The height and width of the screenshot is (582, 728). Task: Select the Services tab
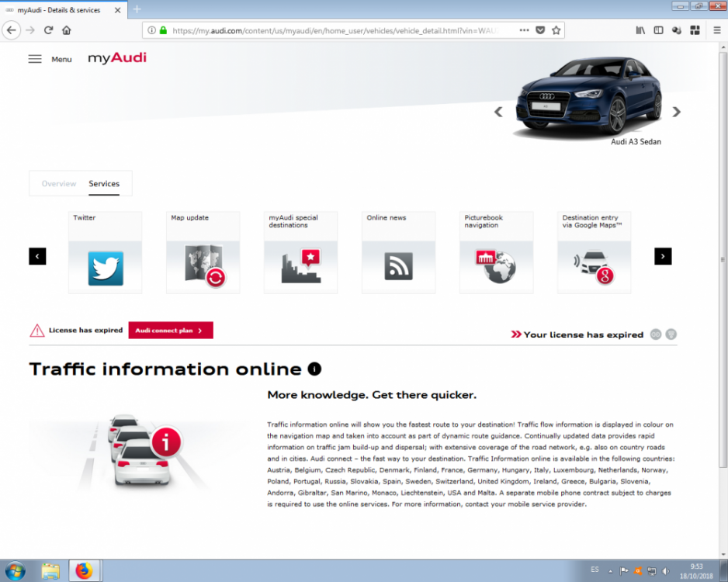click(104, 184)
